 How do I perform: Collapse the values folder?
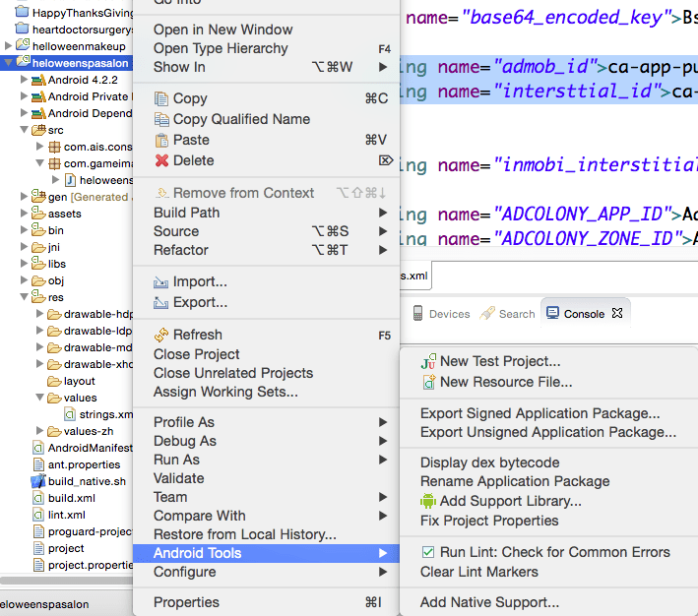click(39, 397)
